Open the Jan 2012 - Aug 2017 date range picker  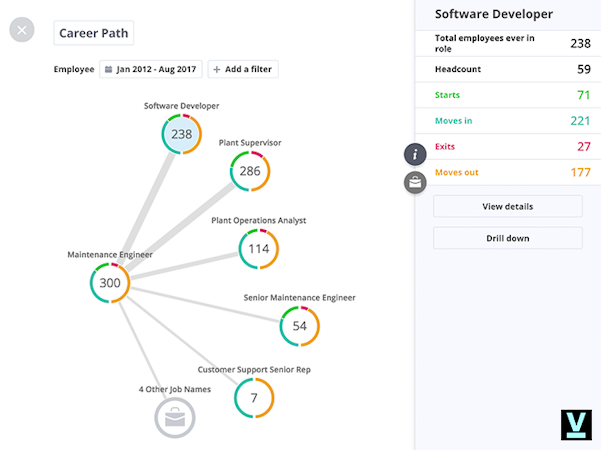coord(151,69)
